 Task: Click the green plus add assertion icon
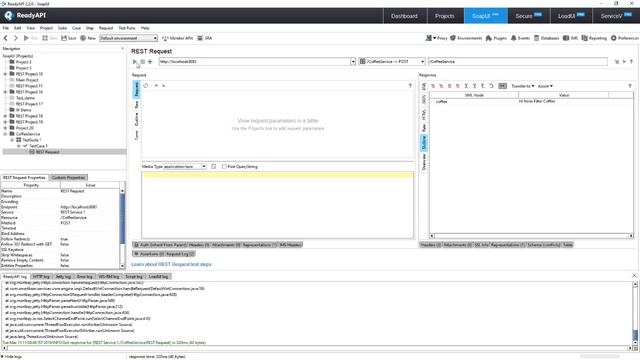point(150,62)
